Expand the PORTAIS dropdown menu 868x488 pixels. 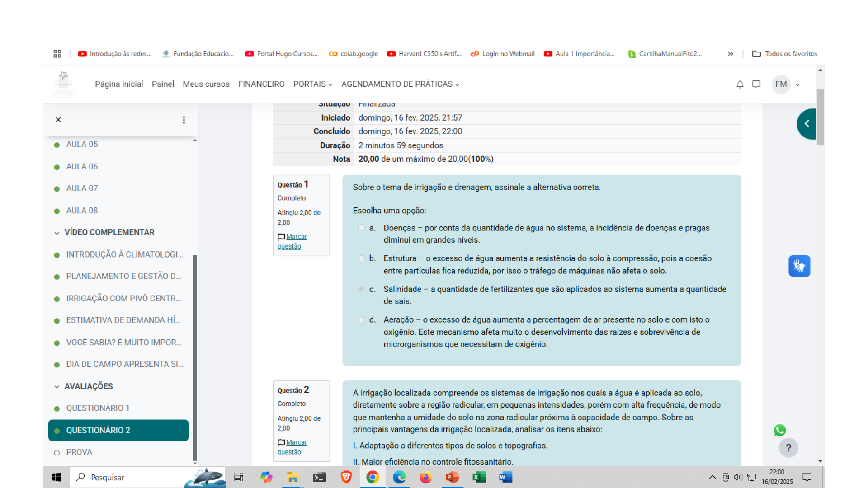click(313, 84)
